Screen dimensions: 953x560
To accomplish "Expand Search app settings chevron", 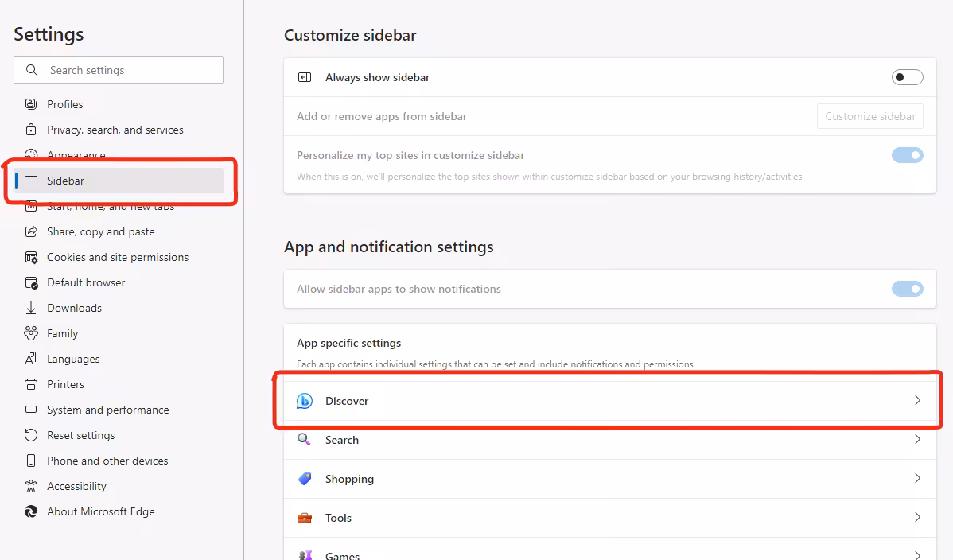I will click(918, 439).
